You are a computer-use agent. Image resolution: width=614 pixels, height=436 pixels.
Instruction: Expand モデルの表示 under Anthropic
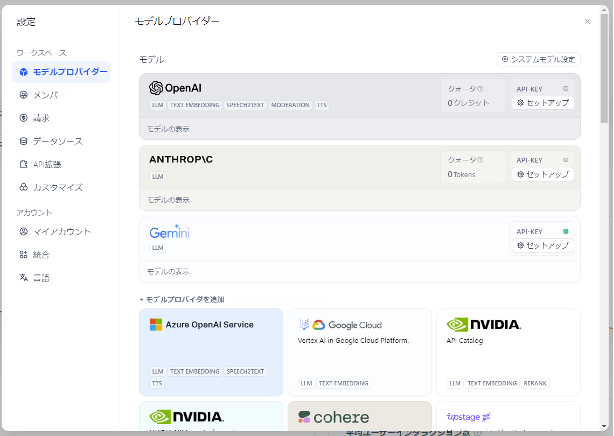click(x=168, y=200)
